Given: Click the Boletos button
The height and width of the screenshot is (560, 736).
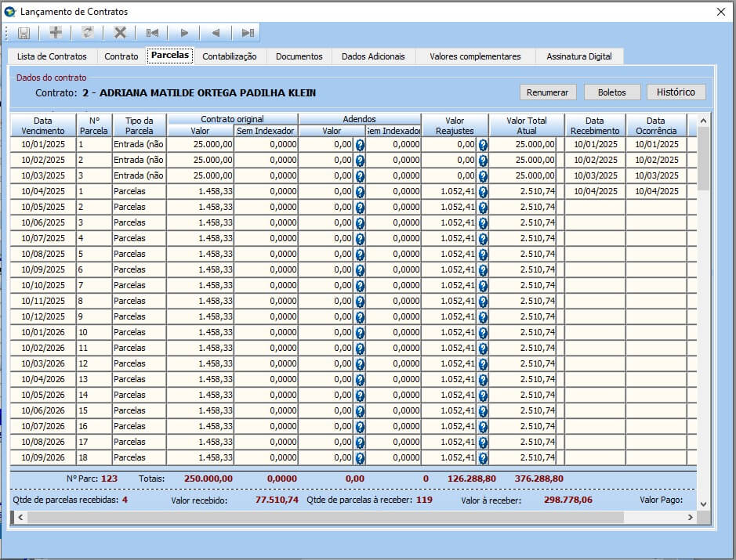Looking at the screenshot, I should (x=611, y=92).
